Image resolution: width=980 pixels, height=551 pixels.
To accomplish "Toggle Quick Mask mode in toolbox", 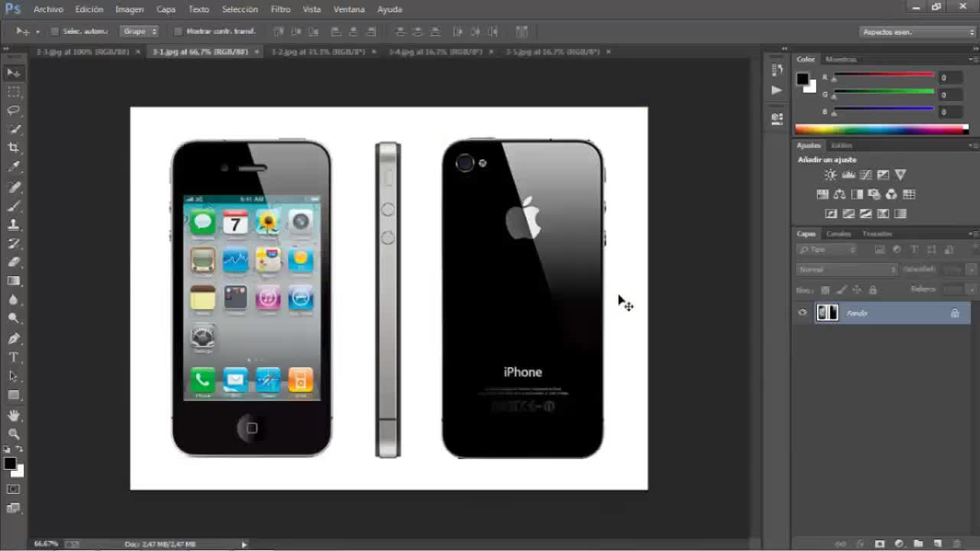I will click(14, 489).
